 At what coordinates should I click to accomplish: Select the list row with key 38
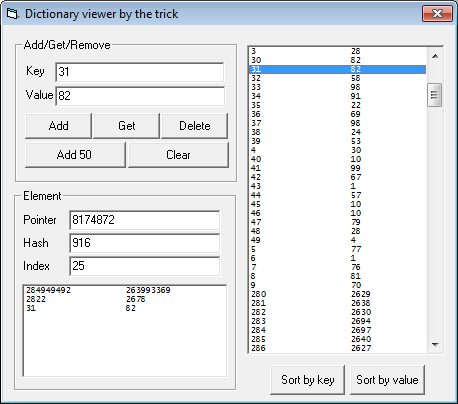(338, 132)
